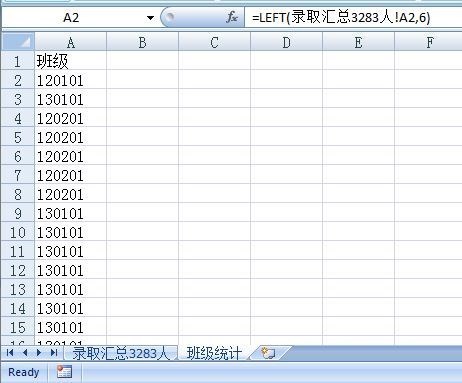Image resolution: width=462 pixels, height=383 pixels.
Task: Select column F header
Action: coord(428,42)
